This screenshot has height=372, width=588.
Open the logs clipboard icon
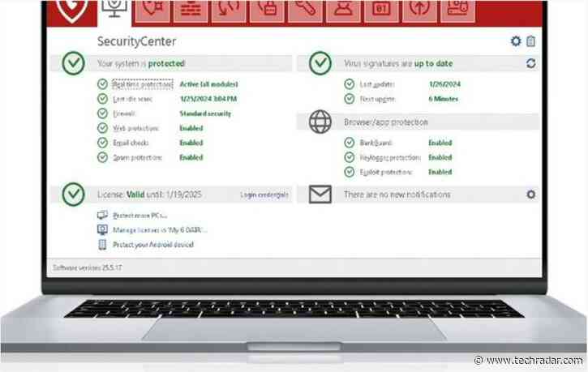pos(530,41)
